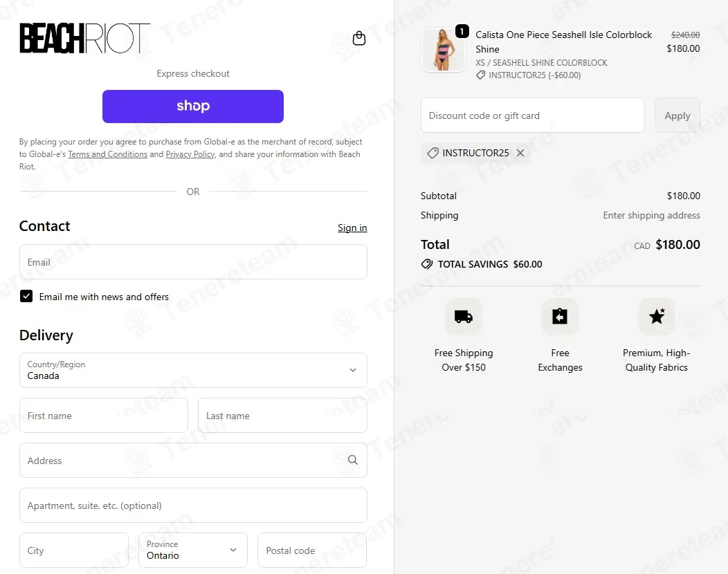Click the Total Savings tag icon
728x574 pixels.
click(427, 264)
